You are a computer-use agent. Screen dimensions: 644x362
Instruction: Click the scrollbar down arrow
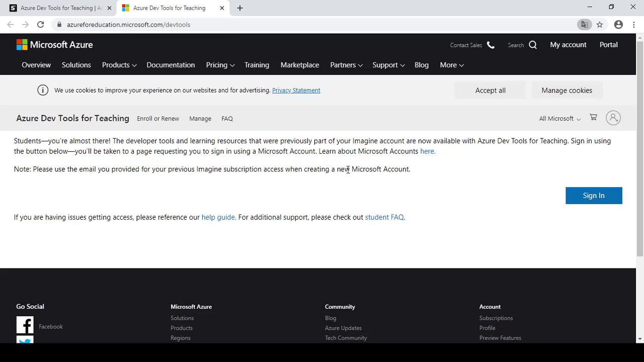(x=640, y=339)
